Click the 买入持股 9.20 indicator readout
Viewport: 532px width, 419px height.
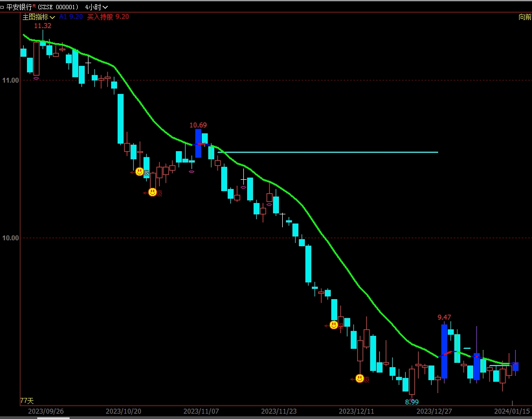[x=108, y=17]
